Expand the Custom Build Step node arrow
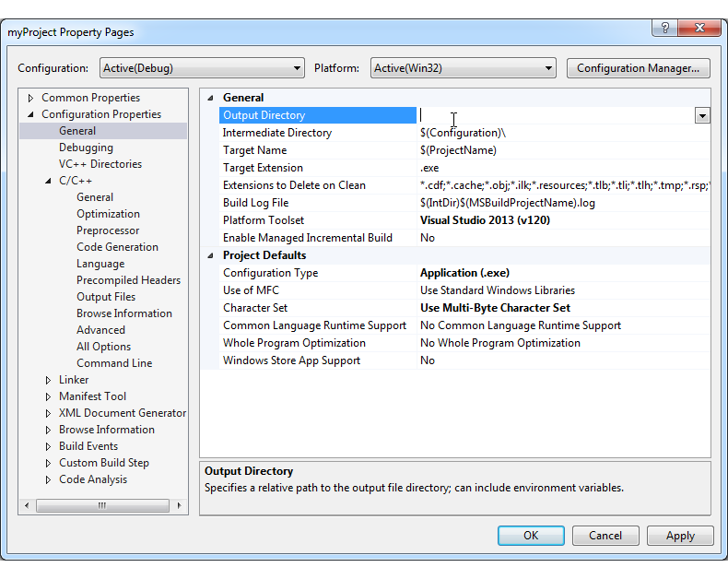Viewport: 728px width, 579px height. pos(48,464)
